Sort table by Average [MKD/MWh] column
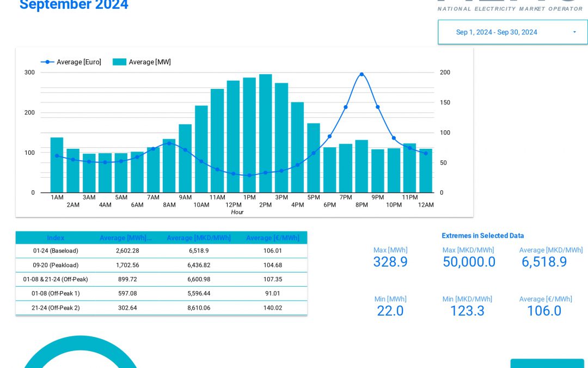Image resolution: width=588 pixels, height=368 pixels. (x=199, y=238)
